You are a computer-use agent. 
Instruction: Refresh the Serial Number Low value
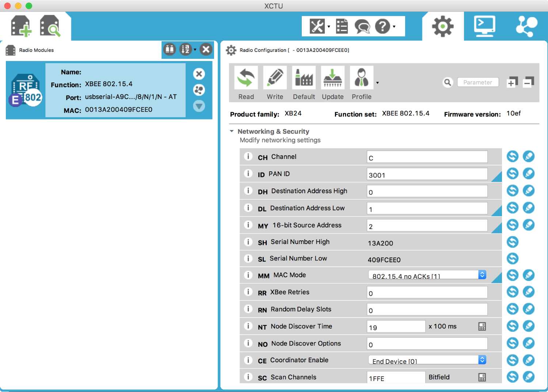tap(513, 258)
